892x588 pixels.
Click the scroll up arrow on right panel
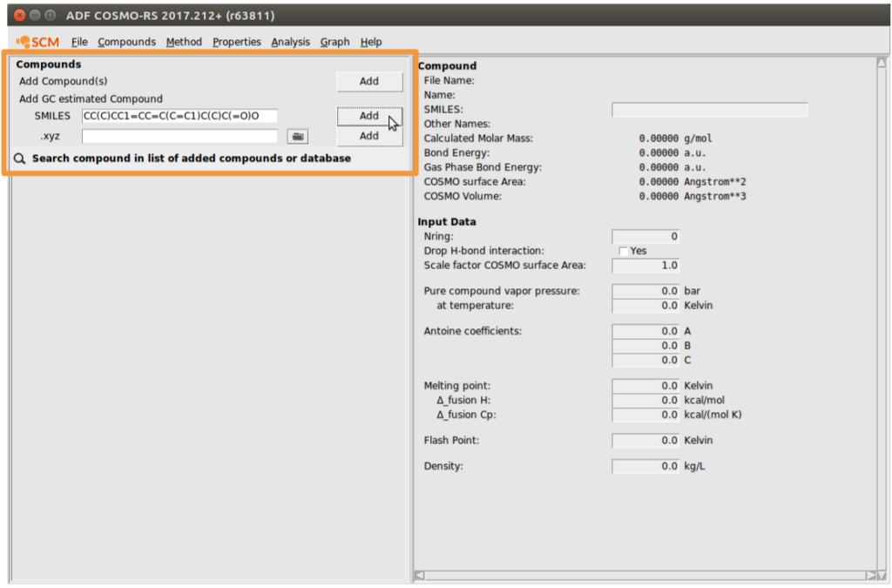(882, 63)
